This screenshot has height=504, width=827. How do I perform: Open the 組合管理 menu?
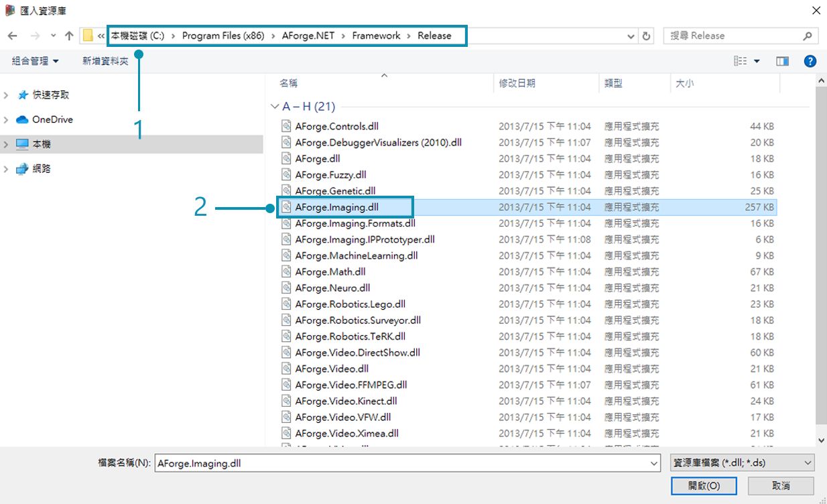click(x=35, y=61)
